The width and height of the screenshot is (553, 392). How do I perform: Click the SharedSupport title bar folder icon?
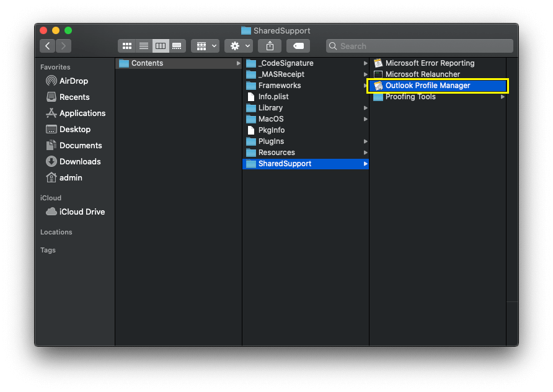246,30
